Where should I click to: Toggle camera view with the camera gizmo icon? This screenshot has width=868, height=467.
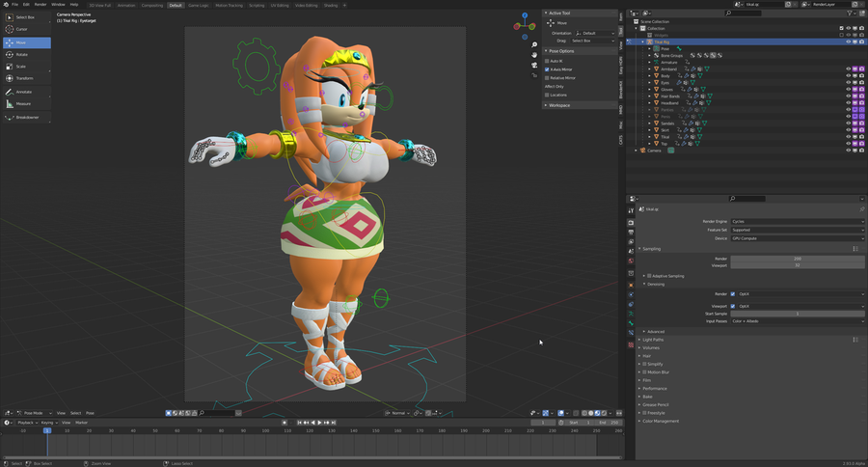tap(534, 65)
